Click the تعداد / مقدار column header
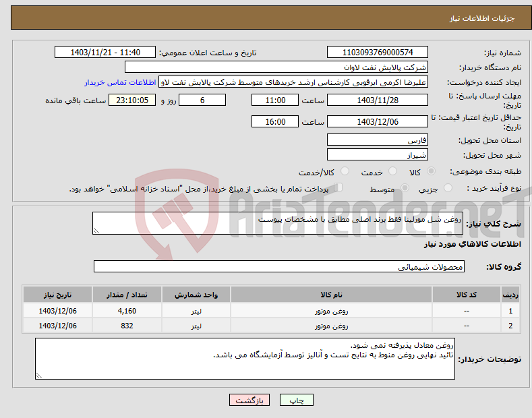532x418 pixels. point(127,295)
